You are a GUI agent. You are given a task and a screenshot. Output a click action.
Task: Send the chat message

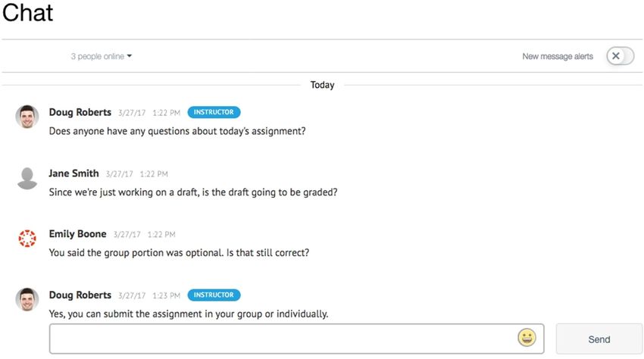tap(599, 339)
